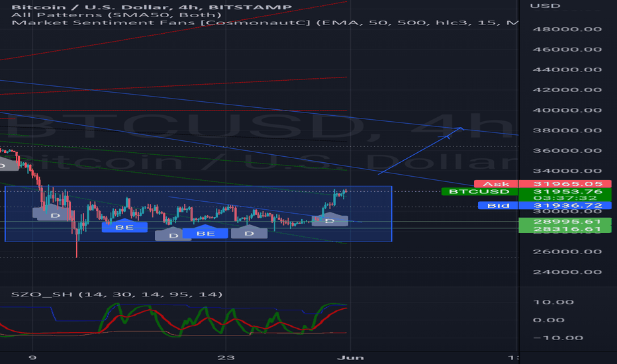The image size is (617, 364).
Task: Open the All Patterns (SMA50, Both) indicator legend
Action: tap(117, 15)
